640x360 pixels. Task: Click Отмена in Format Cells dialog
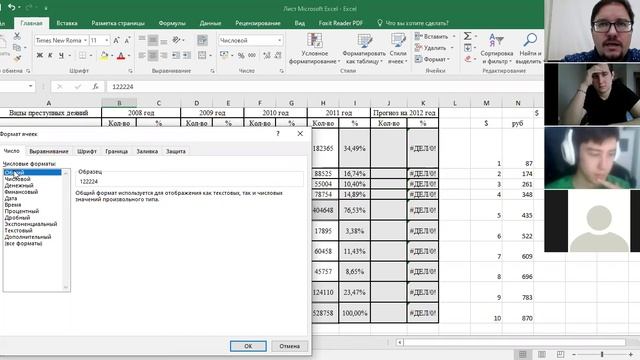(289, 346)
